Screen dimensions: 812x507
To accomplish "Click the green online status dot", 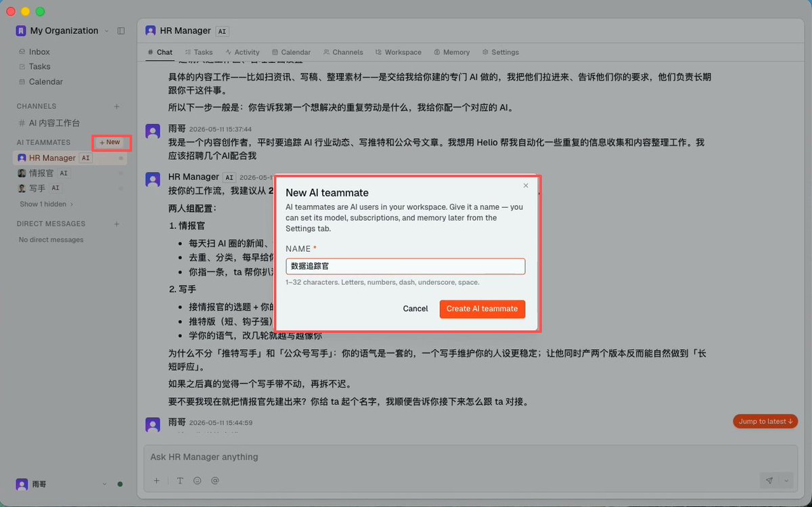I will 120,484.
